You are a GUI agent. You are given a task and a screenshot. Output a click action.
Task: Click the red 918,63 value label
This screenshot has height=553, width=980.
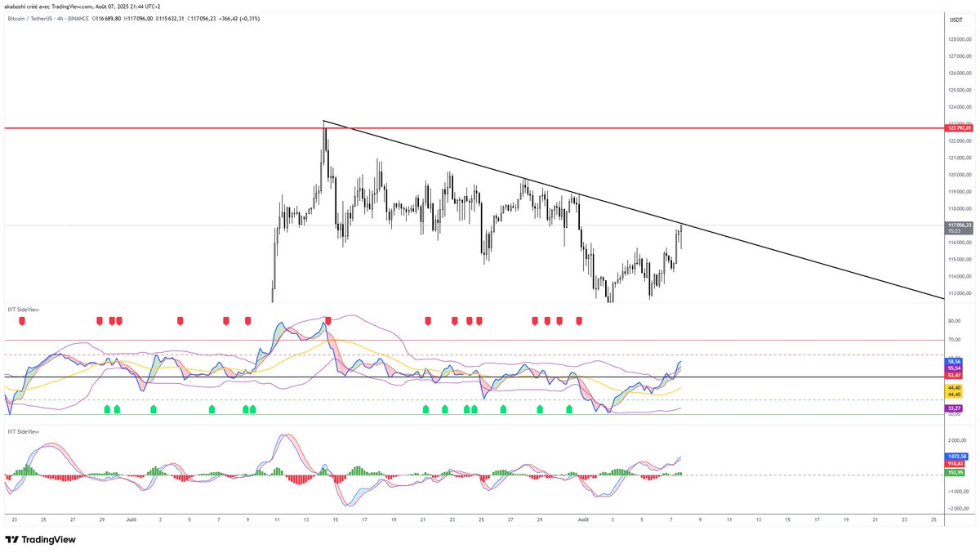click(x=953, y=463)
